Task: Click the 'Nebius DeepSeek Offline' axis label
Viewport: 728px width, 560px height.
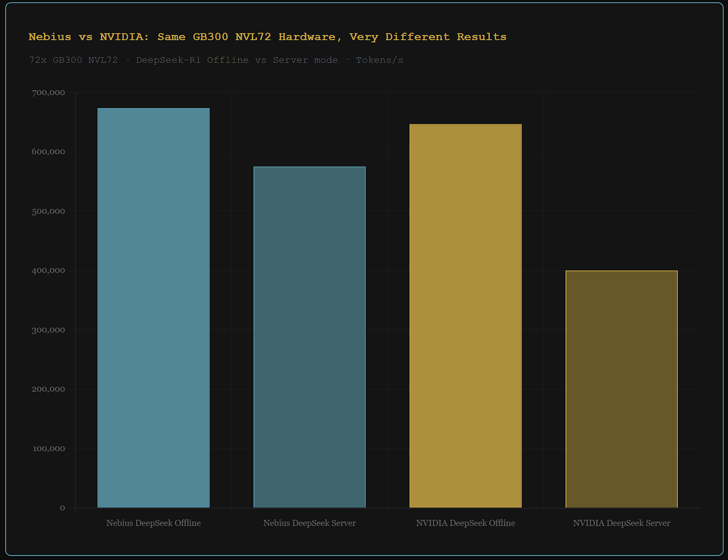Action: (153, 523)
